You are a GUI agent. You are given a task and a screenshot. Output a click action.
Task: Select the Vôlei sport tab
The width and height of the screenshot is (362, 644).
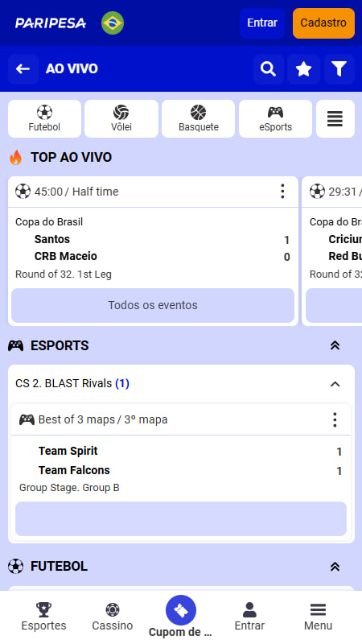[121, 118]
